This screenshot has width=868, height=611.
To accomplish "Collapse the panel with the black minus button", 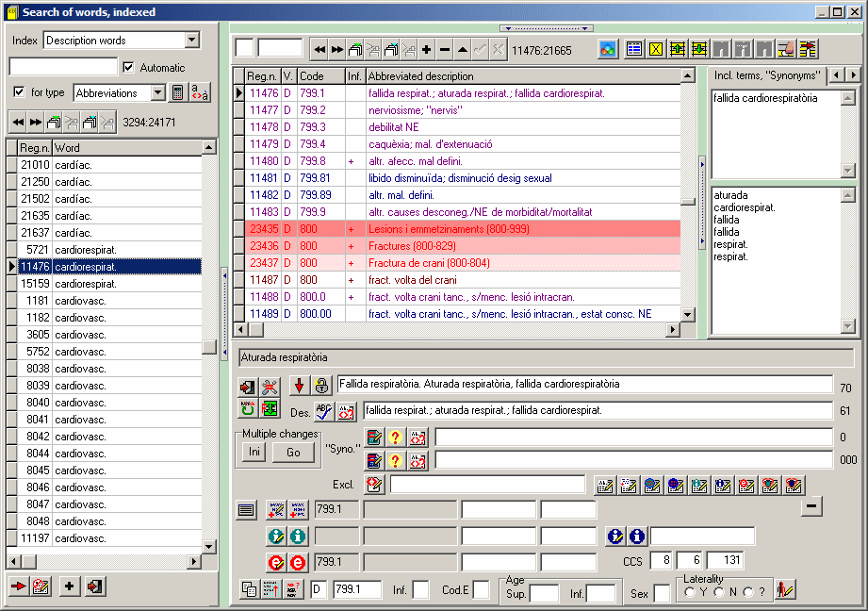I will 811,507.
